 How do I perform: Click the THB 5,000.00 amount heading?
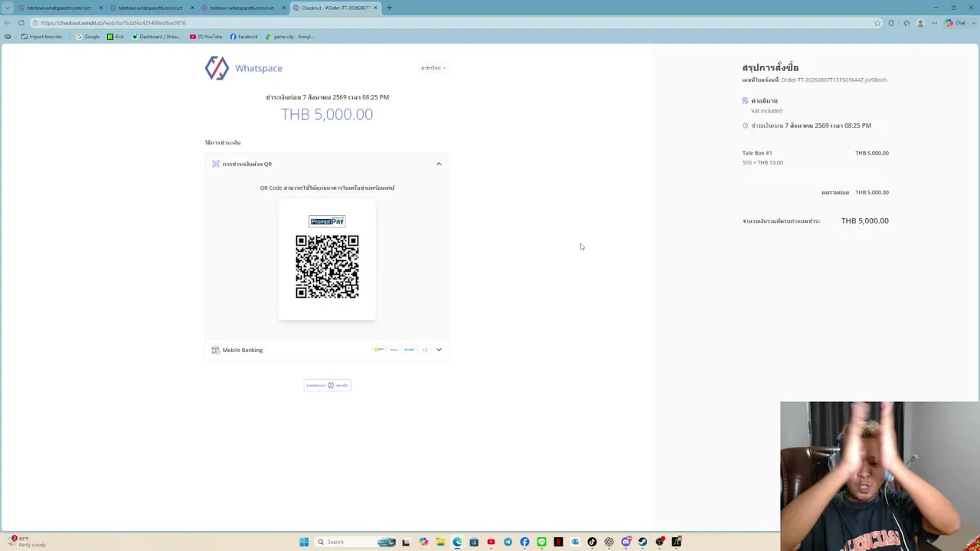click(x=327, y=114)
